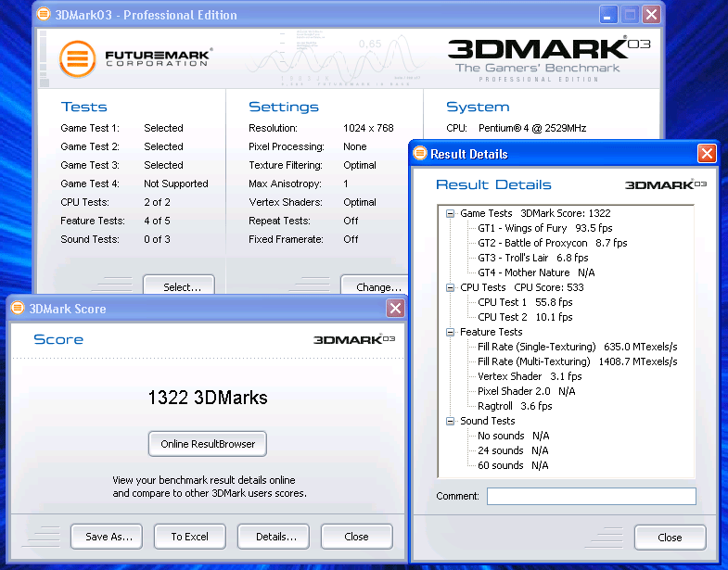The height and width of the screenshot is (570, 728).
Task: Select 60 sounds N/A row
Action: [x=513, y=466]
